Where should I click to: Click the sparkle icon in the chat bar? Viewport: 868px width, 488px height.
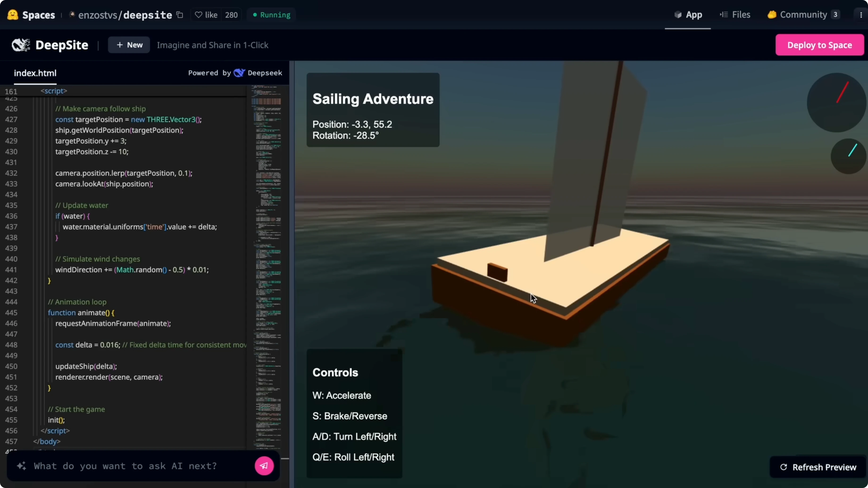tap(21, 466)
